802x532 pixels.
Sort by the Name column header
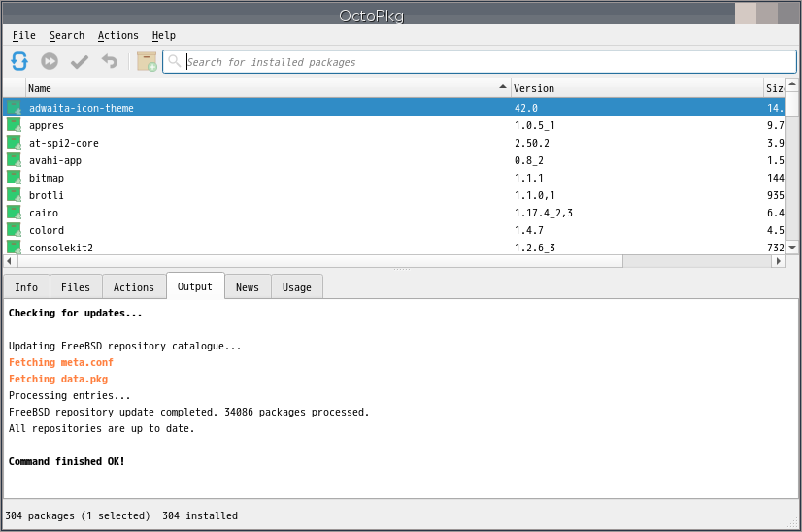point(268,88)
